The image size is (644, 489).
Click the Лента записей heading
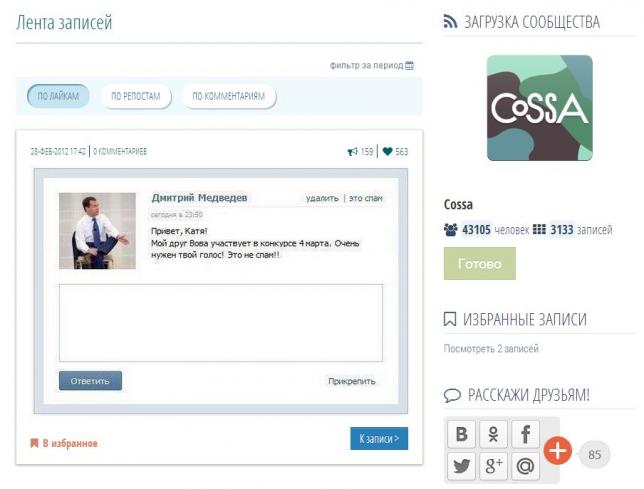tap(64, 22)
